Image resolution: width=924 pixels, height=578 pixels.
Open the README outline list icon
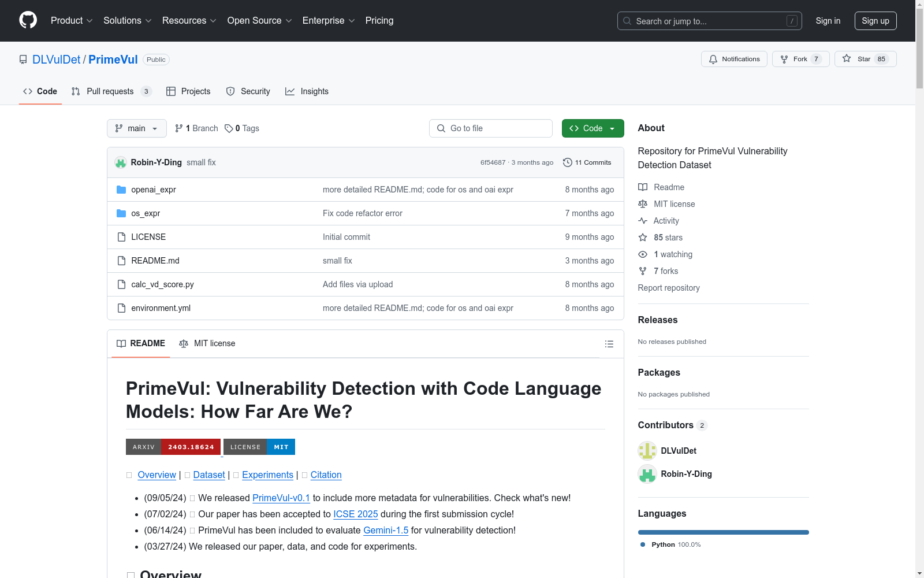[609, 344]
